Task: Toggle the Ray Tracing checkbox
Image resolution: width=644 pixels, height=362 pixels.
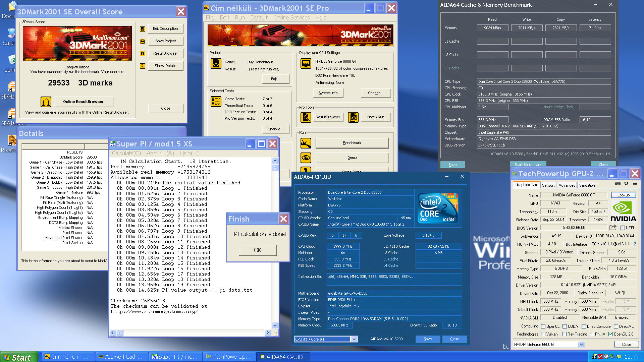Action: pyautogui.click(x=564, y=334)
